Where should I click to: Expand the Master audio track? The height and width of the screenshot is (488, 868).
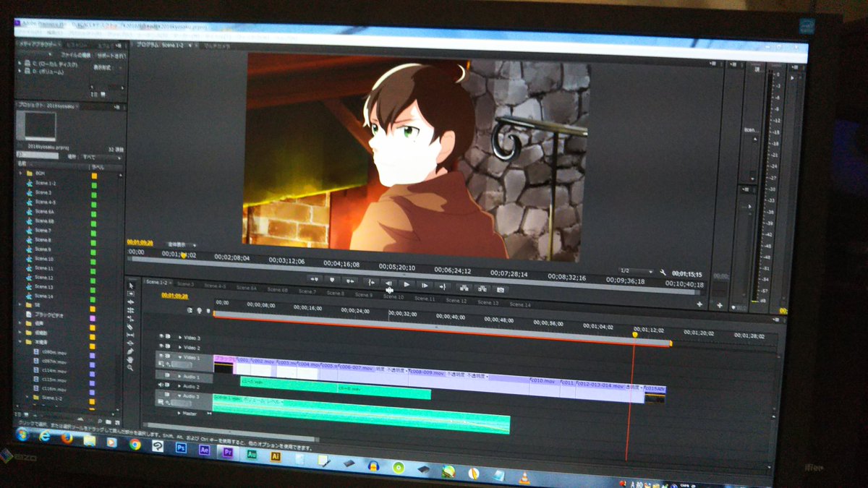[179, 413]
